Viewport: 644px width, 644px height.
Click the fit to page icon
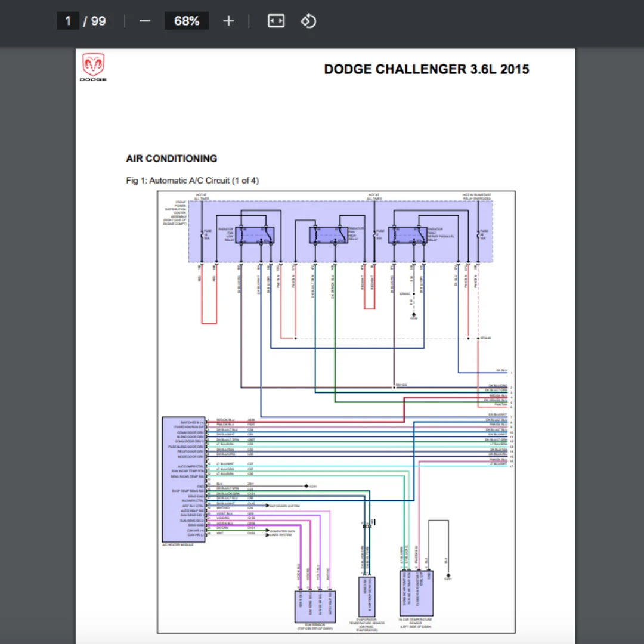276,21
